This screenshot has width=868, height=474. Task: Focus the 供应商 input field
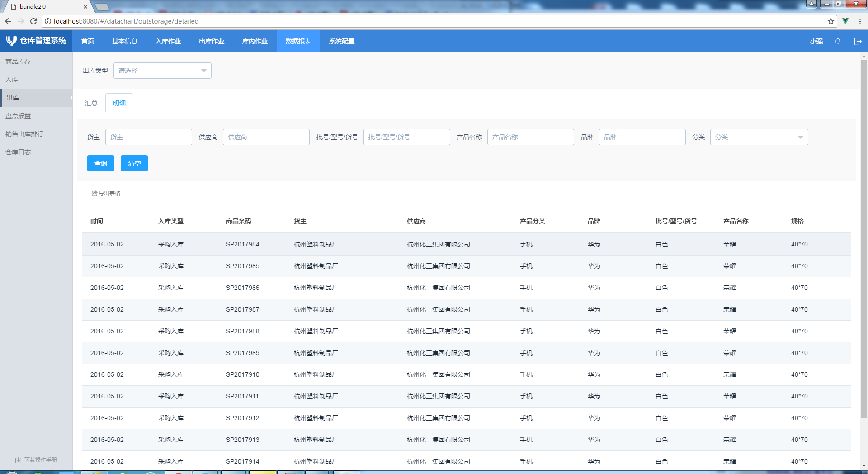click(x=266, y=137)
